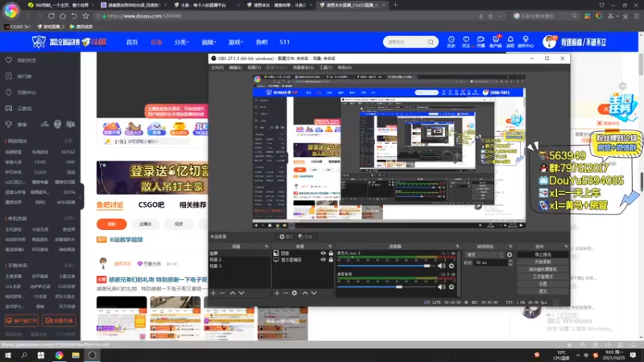The width and height of the screenshot is (644, 362).
Task: Click the Douyu search magnifier icon
Action: (x=431, y=42)
